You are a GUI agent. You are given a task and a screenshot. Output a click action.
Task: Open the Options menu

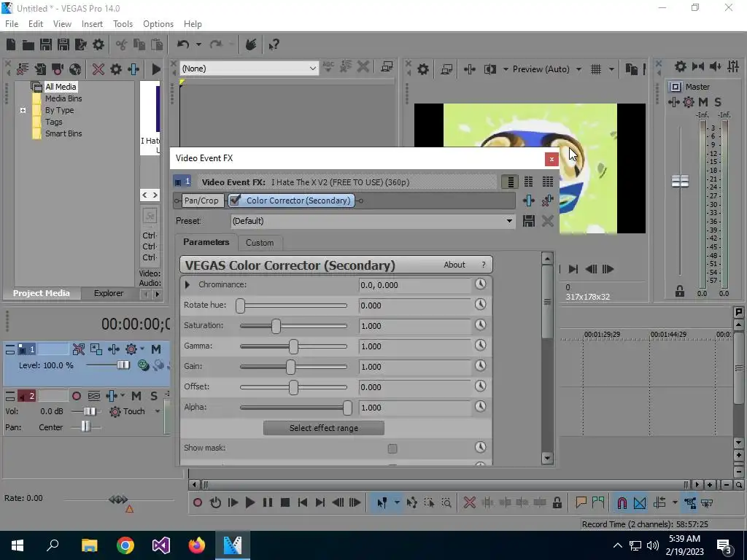[x=158, y=24]
